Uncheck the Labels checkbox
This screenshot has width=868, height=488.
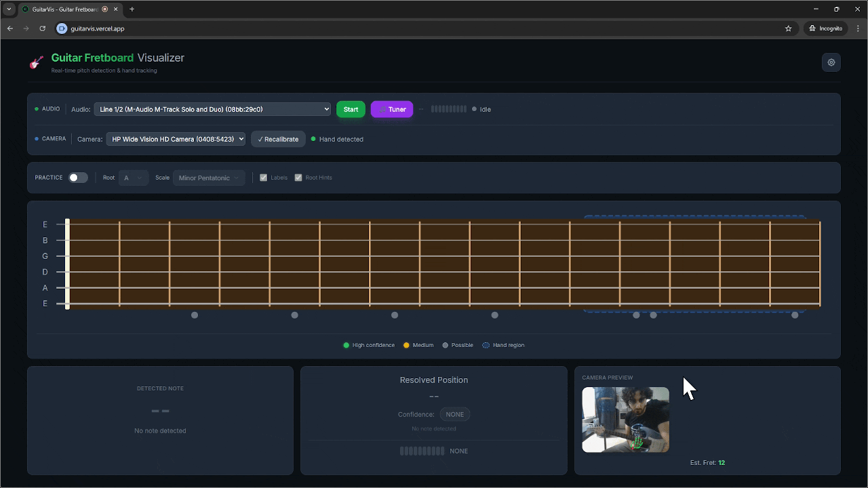point(263,177)
